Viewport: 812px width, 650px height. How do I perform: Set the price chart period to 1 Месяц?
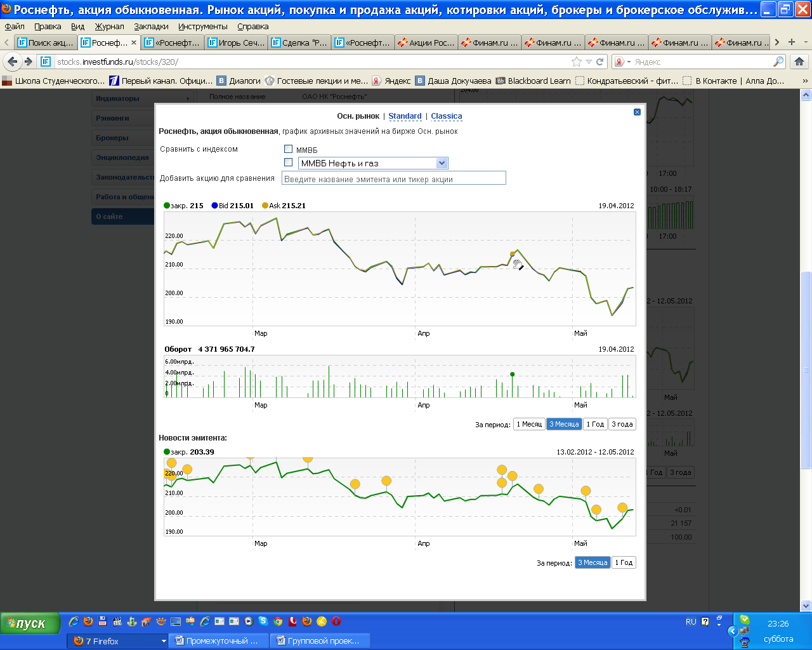point(529,424)
